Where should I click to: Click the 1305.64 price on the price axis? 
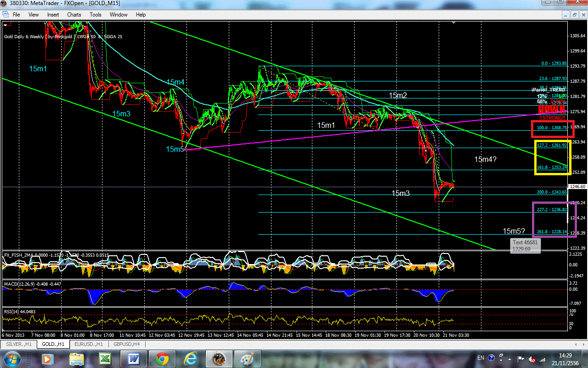[x=578, y=36]
